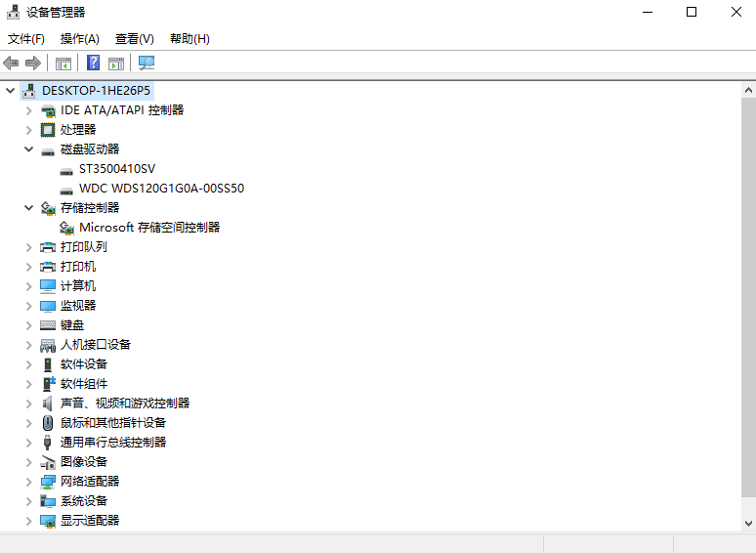Click the speaker icon for 声音、视频和游戏控制器
This screenshot has width=756, height=553.
[47, 404]
